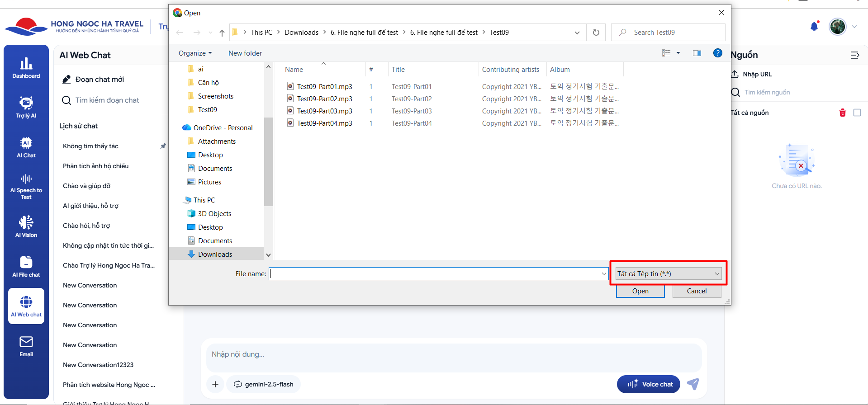Open the gemini-2.5-flash model selector
The height and width of the screenshot is (405, 868).
(263, 384)
